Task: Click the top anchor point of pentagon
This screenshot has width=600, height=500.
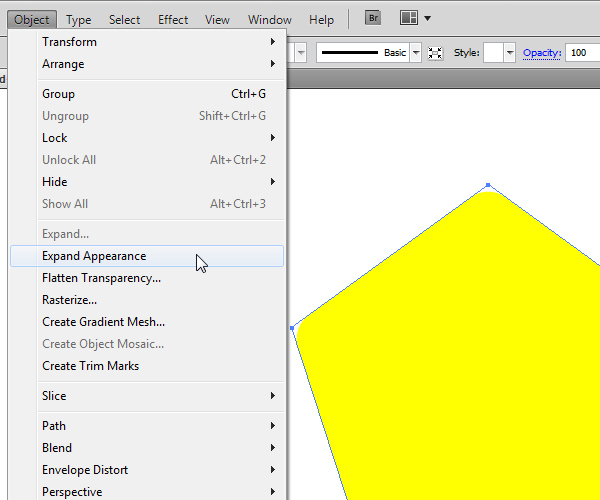Action: (488, 185)
